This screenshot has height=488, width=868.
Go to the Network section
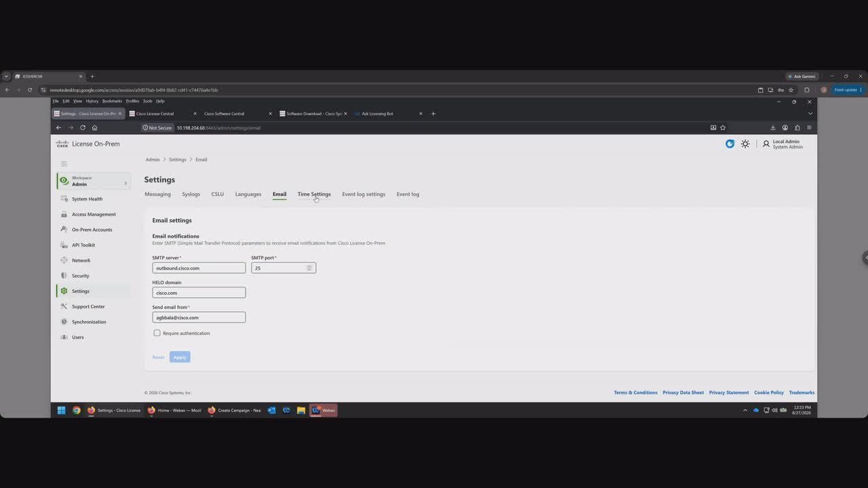point(81,260)
